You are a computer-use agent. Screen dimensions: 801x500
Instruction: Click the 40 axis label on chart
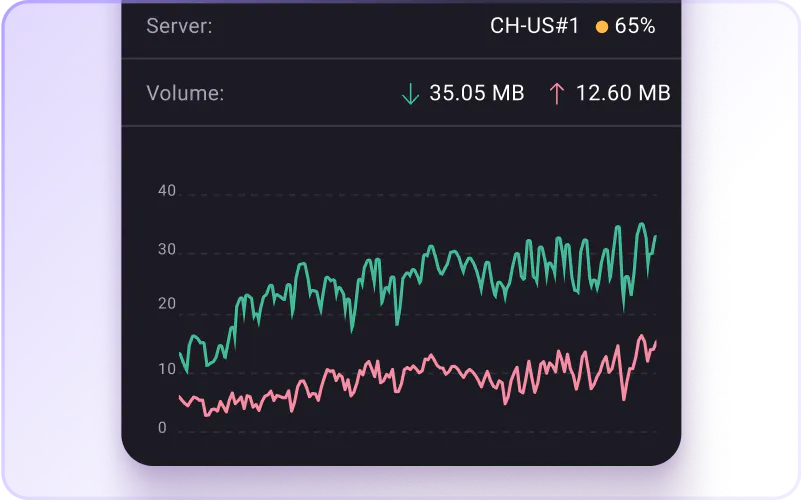pos(167,191)
